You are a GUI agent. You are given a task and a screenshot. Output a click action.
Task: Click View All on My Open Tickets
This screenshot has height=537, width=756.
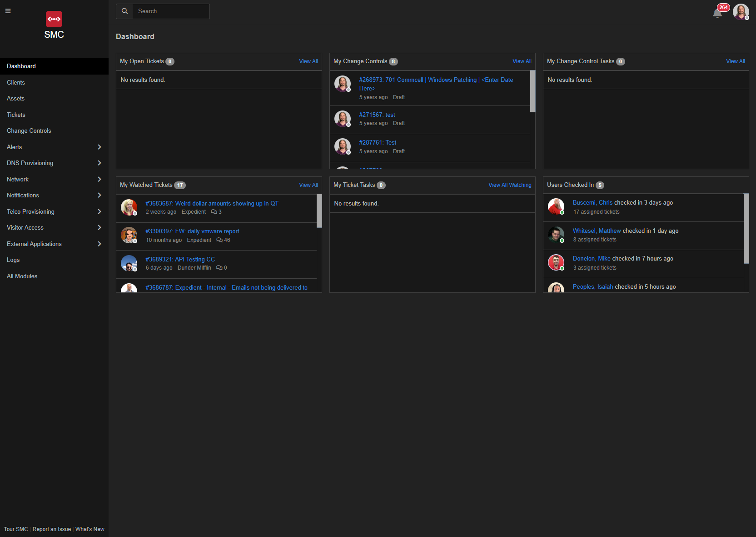308,61
